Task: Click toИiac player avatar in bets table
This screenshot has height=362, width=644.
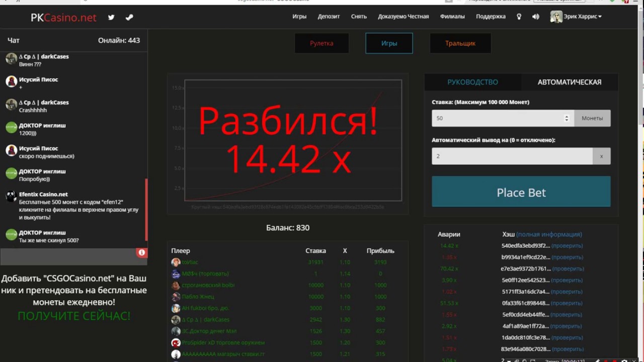Action: 176,262
